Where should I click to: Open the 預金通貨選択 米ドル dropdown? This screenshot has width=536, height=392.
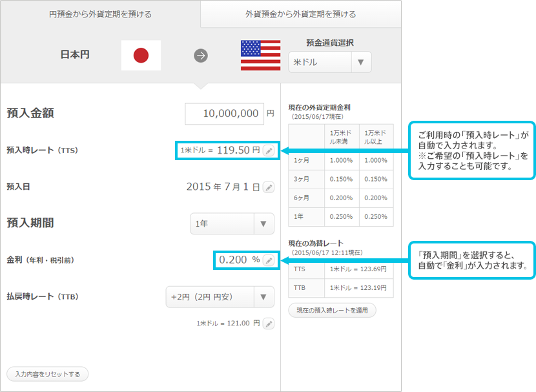[329, 63]
